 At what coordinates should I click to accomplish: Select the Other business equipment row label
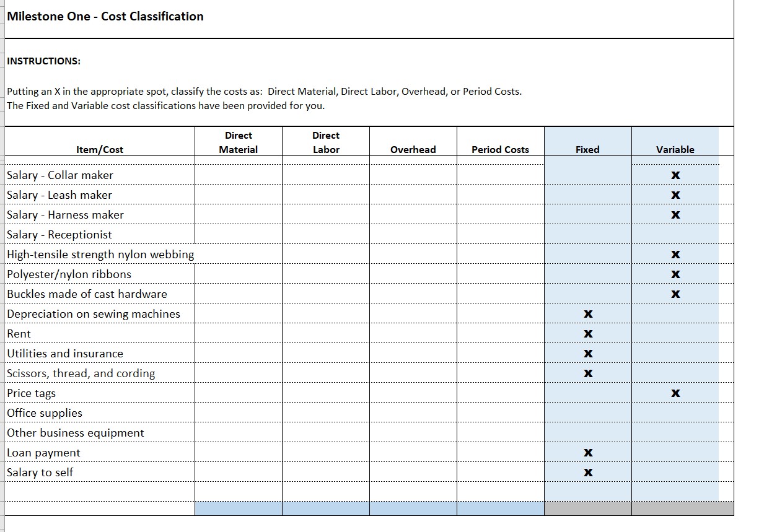click(x=74, y=433)
